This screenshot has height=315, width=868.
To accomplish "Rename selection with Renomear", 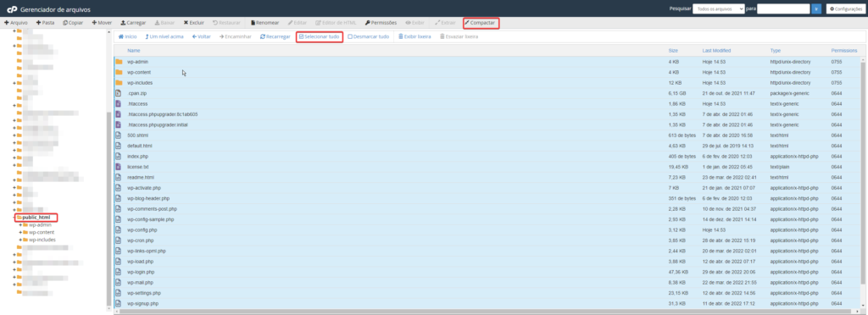I will click(x=265, y=23).
